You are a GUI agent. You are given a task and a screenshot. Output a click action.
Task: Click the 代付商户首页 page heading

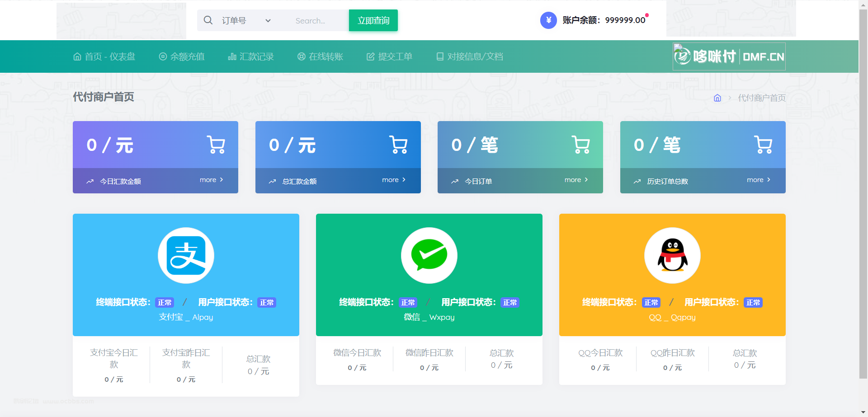[104, 97]
